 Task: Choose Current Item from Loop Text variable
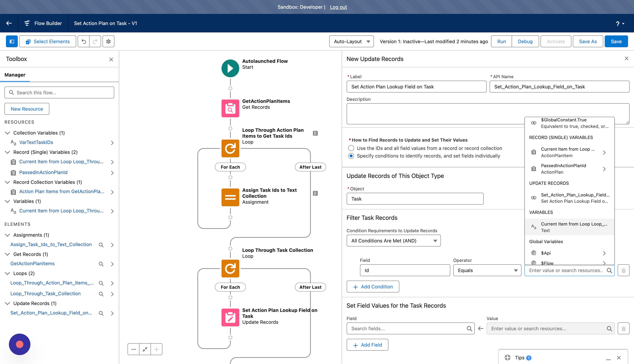tap(569, 227)
